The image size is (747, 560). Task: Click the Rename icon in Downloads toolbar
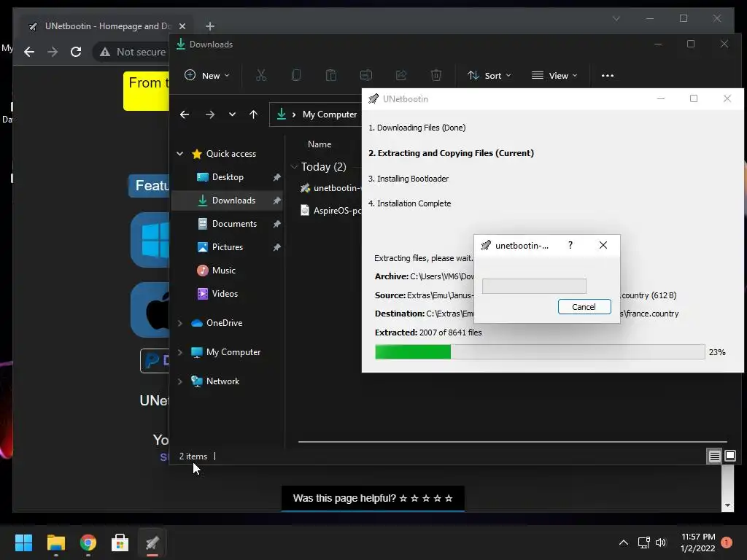[x=366, y=75]
